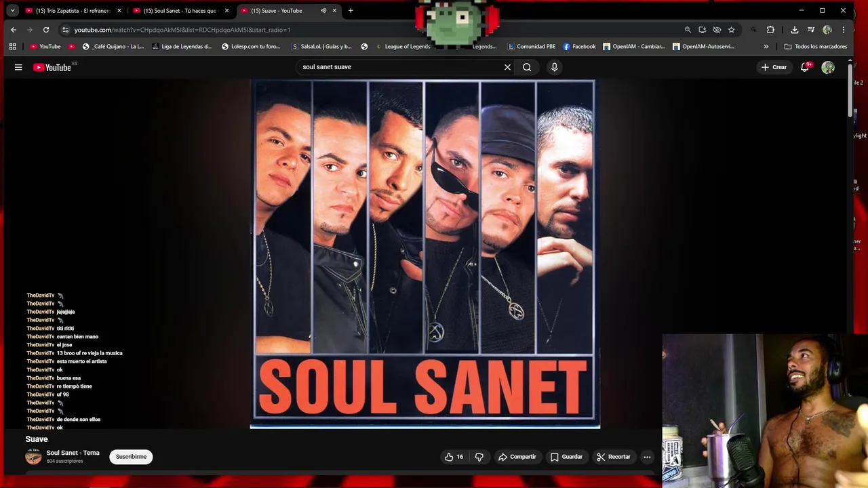Viewport: 868px width, 488px height.
Task: Open the Crear menu
Action: 774,67
